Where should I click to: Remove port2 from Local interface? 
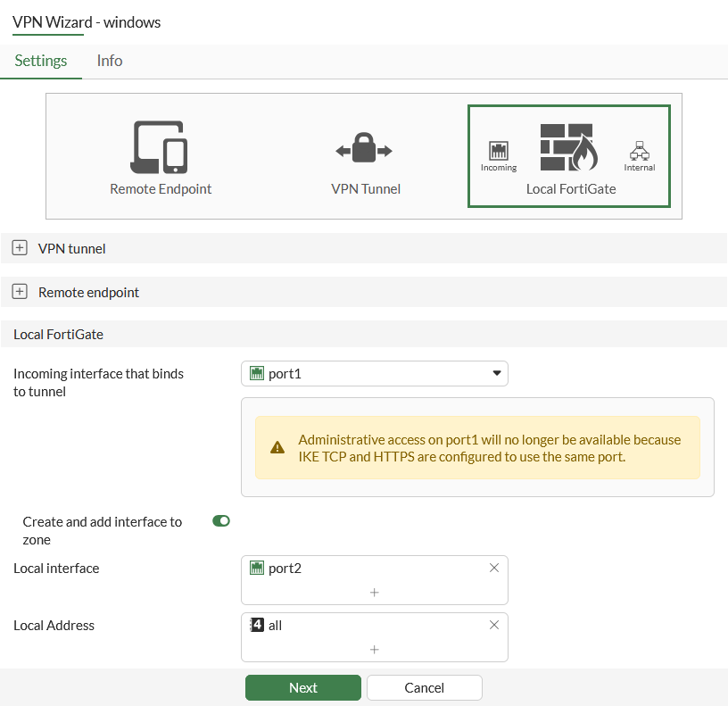(x=494, y=568)
